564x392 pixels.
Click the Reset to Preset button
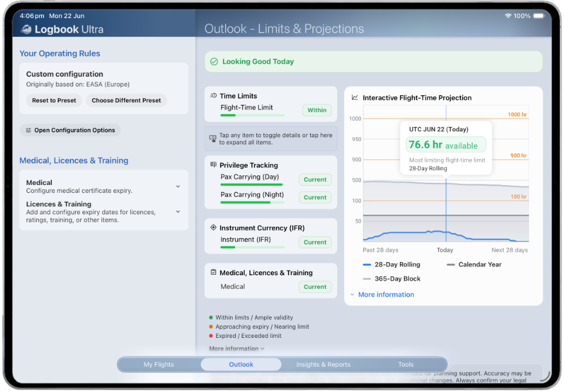pyautogui.click(x=54, y=101)
